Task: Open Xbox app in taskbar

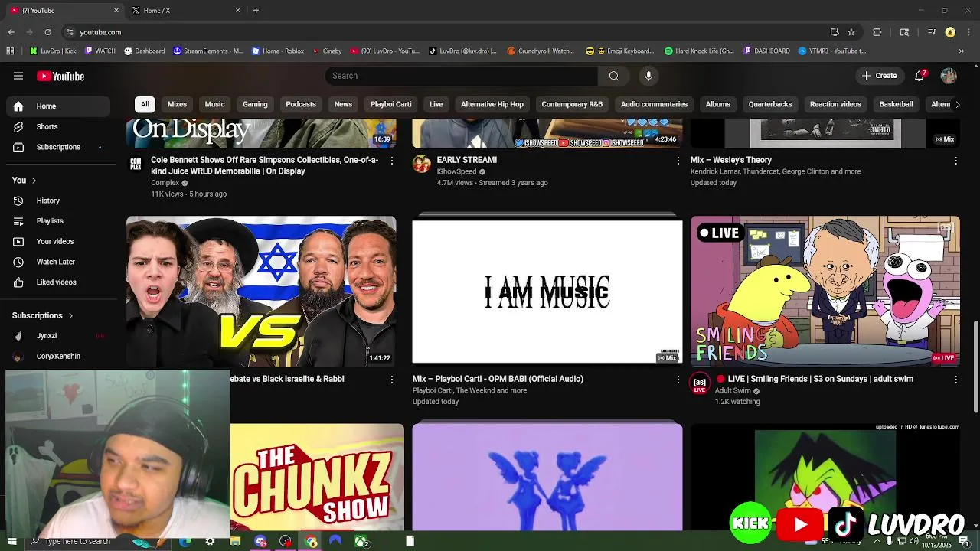Action: point(360,542)
